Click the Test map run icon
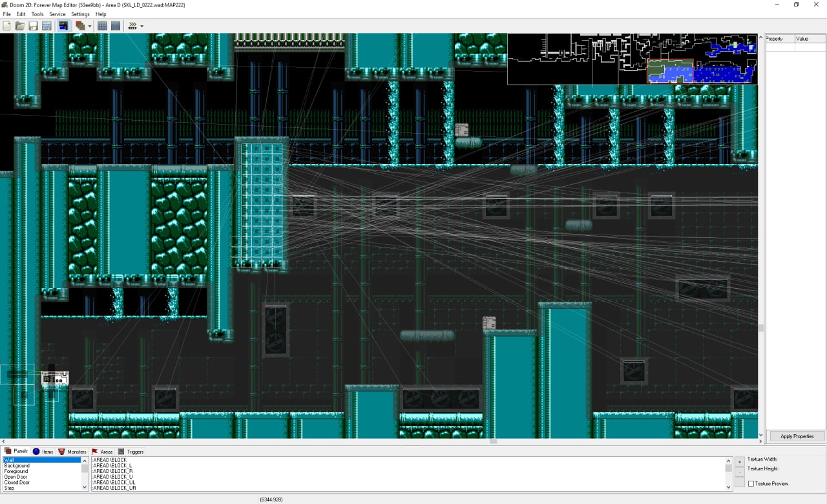Image resolution: width=827 pixels, height=504 pixels. [x=132, y=26]
